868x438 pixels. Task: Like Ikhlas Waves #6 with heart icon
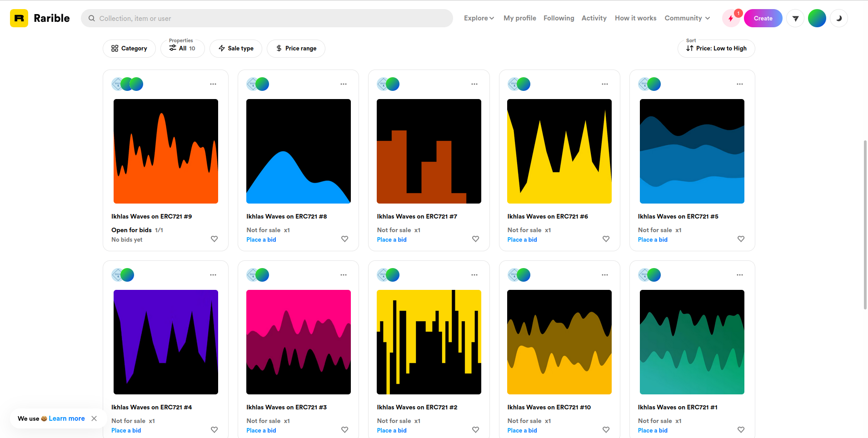tap(606, 239)
